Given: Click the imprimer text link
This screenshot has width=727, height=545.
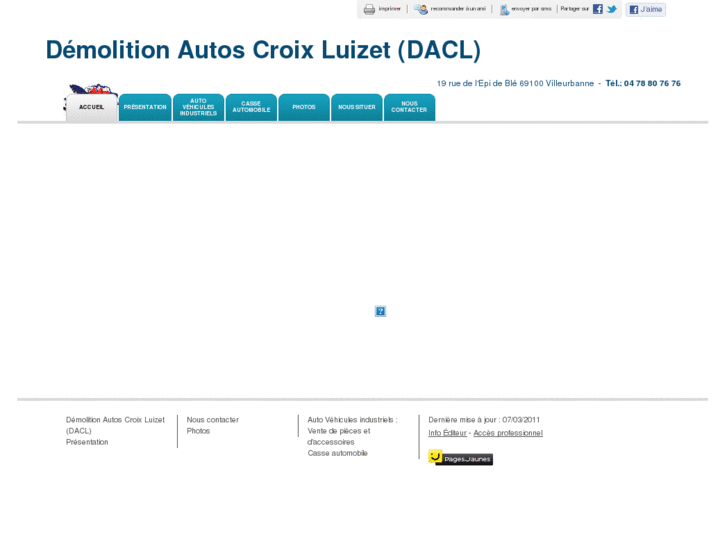Looking at the screenshot, I should (x=389, y=9).
